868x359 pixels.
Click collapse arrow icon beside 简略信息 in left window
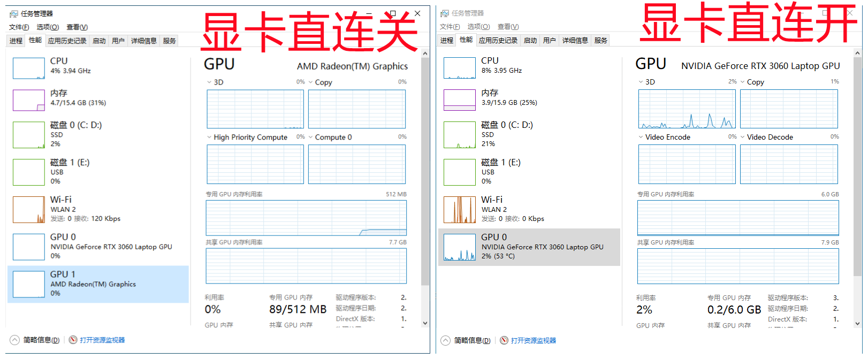point(15,340)
